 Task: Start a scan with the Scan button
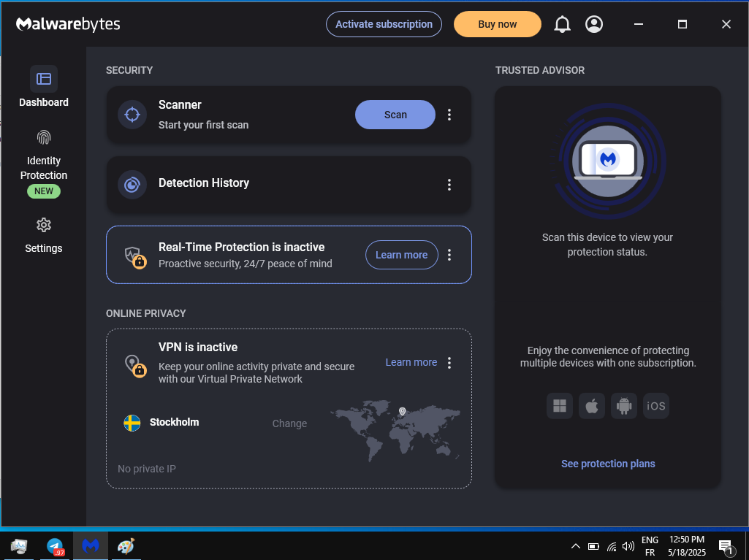pos(395,115)
